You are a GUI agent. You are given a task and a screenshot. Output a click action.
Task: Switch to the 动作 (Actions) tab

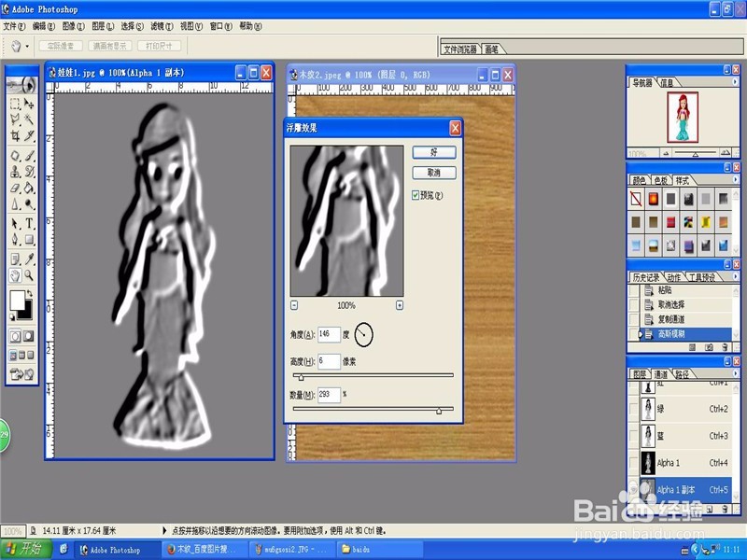coord(673,277)
